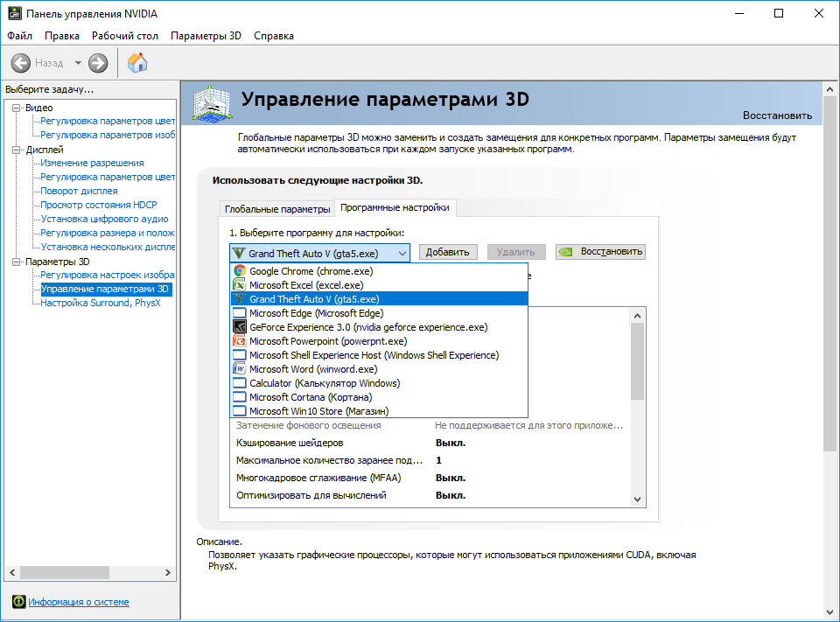This screenshot has height=622, width=840.
Task: Click task tree horizontal scrollbar right arrow
Action: coord(168,572)
